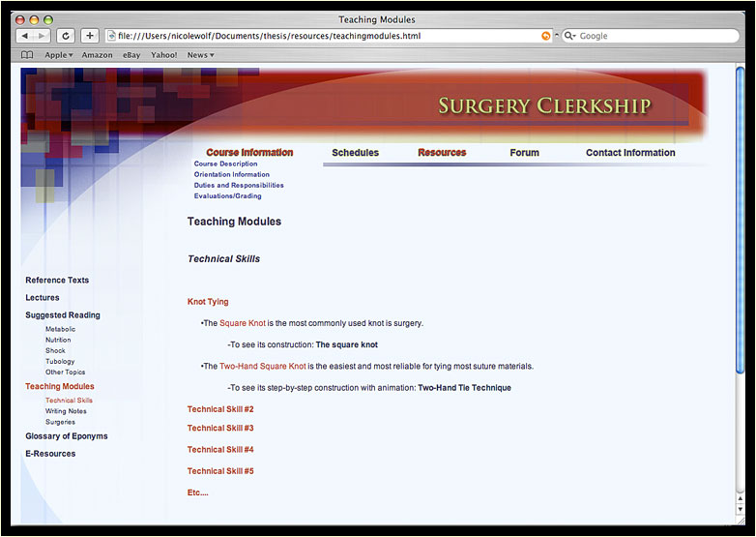Open the Shock reading topic
This screenshot has width=756, height=537.
coord(55,350)
